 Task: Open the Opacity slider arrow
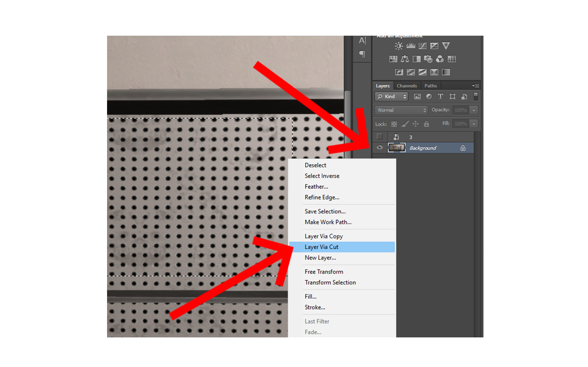pos(474,110)
